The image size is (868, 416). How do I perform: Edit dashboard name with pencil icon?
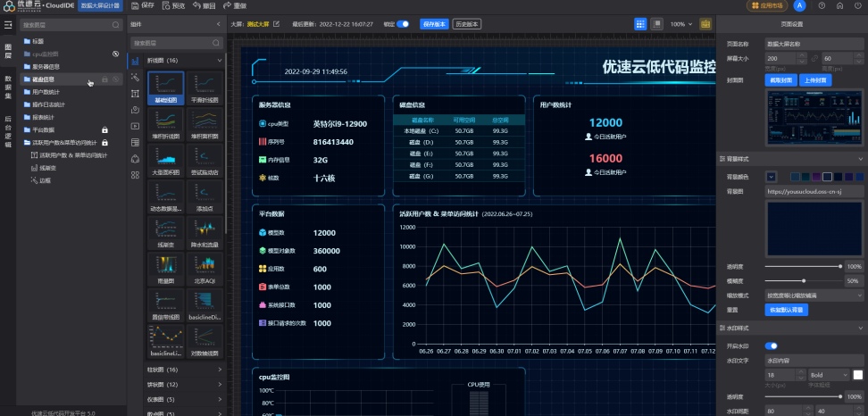pos(277,24)
